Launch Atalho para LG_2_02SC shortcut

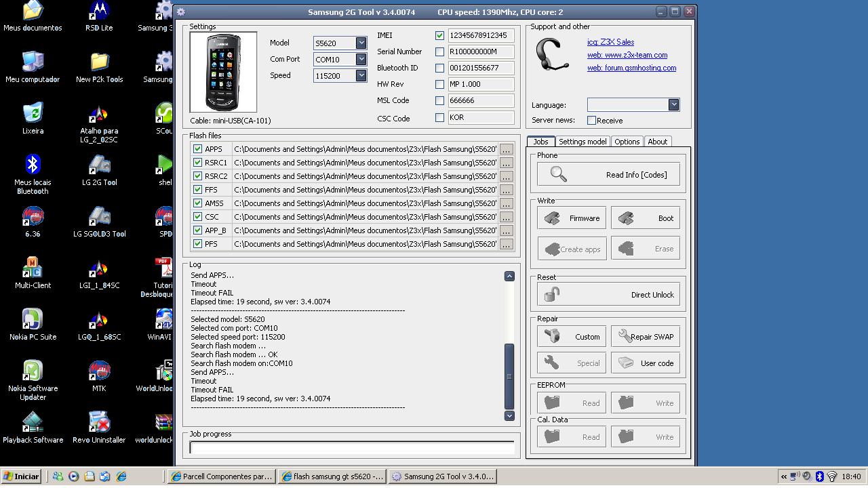[99, 123]
